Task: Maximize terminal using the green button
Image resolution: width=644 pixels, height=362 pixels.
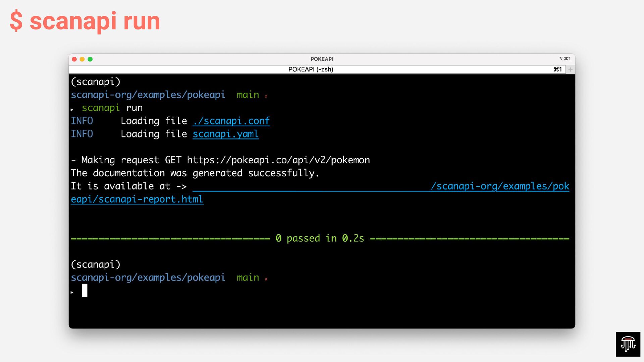Action: [x=90, y=59]
